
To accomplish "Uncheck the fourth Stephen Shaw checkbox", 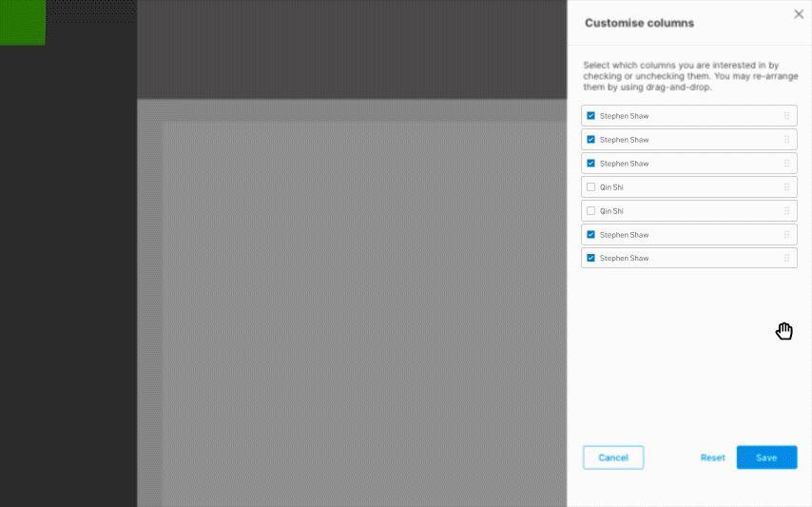I will point(590,235).
